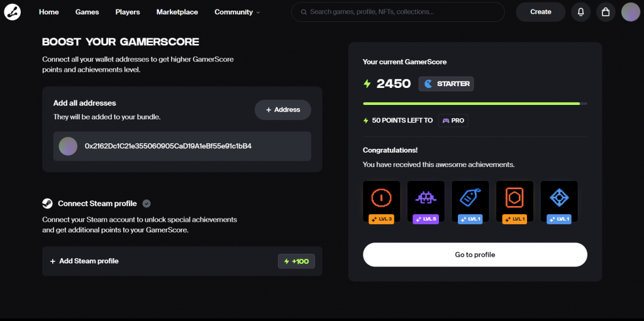Click the green lightning bolt beside 2450
Image resolution: width=644 pixels, height=321 pixels.
click(367, 84)
